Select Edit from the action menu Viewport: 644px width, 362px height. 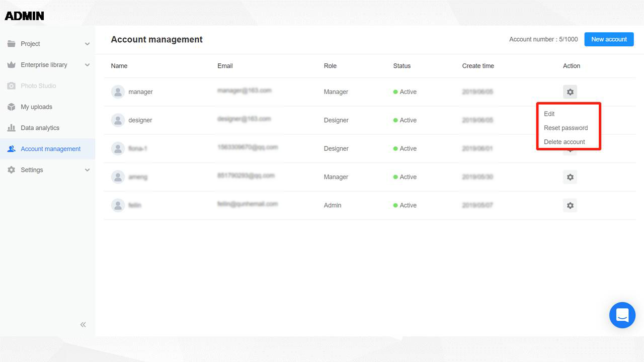[549, 114]
